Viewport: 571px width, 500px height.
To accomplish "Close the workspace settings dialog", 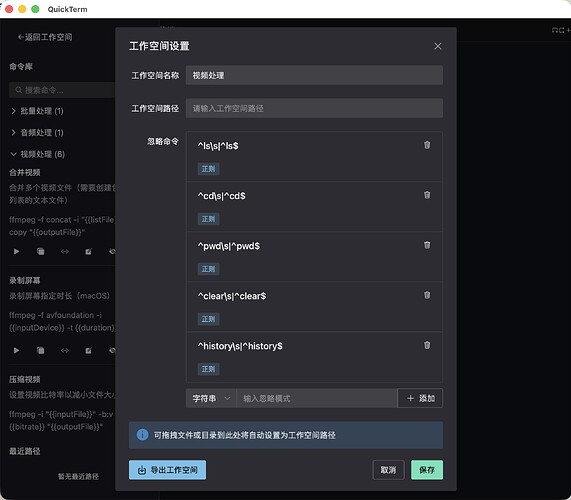I will click(438, 46).
